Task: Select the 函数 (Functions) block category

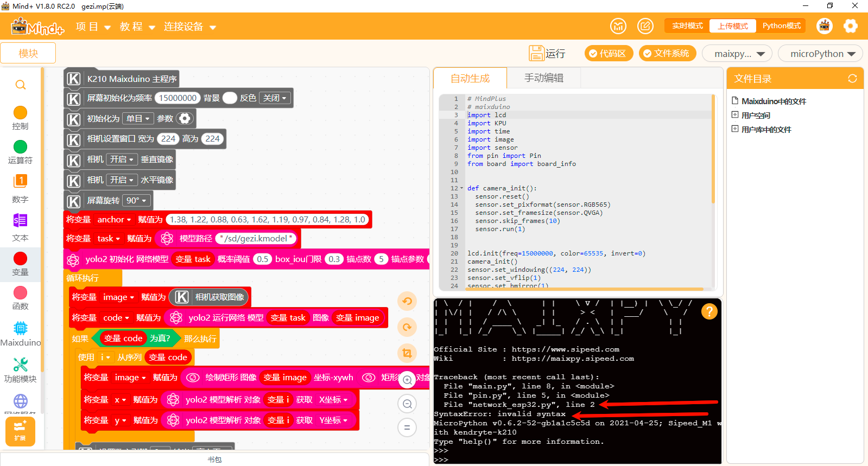Action: pos(20,298)
